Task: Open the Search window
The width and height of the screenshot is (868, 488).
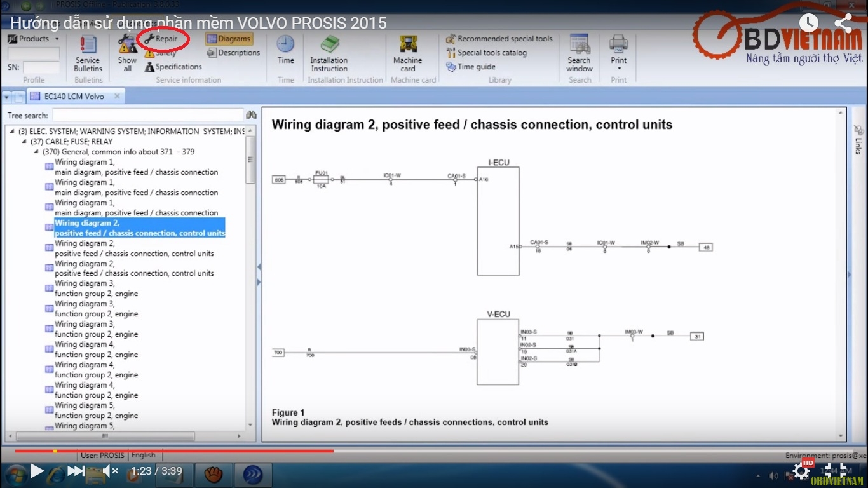Action: (580, 53)
